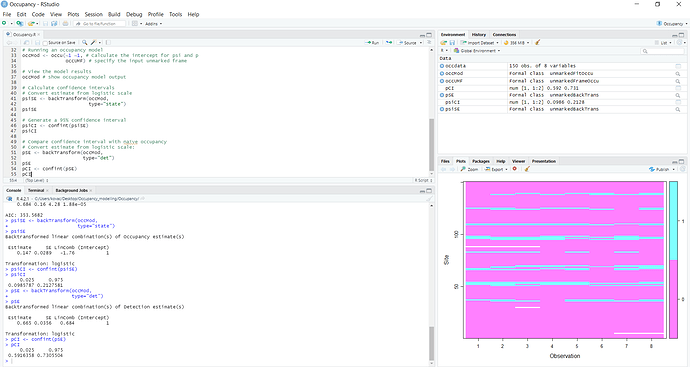Click the Re-run previous code icon
This screenshot has width=690, height=367.
point(389,43)
